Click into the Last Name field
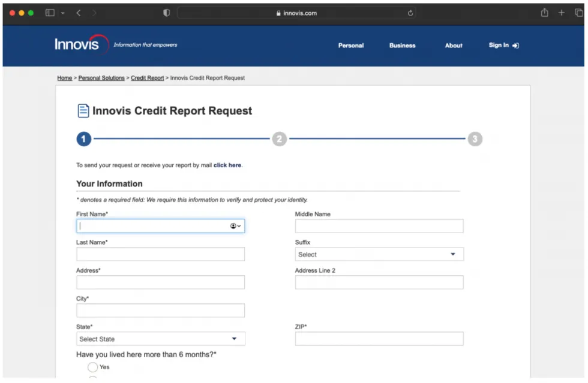This screenshot has height=383, width=588. tap(160, 254)
